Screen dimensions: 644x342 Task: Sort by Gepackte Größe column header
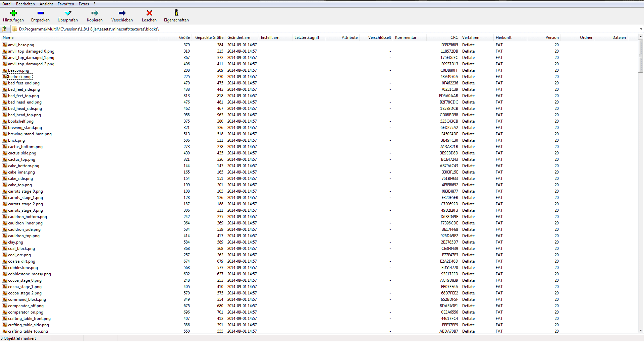[209, 38]
